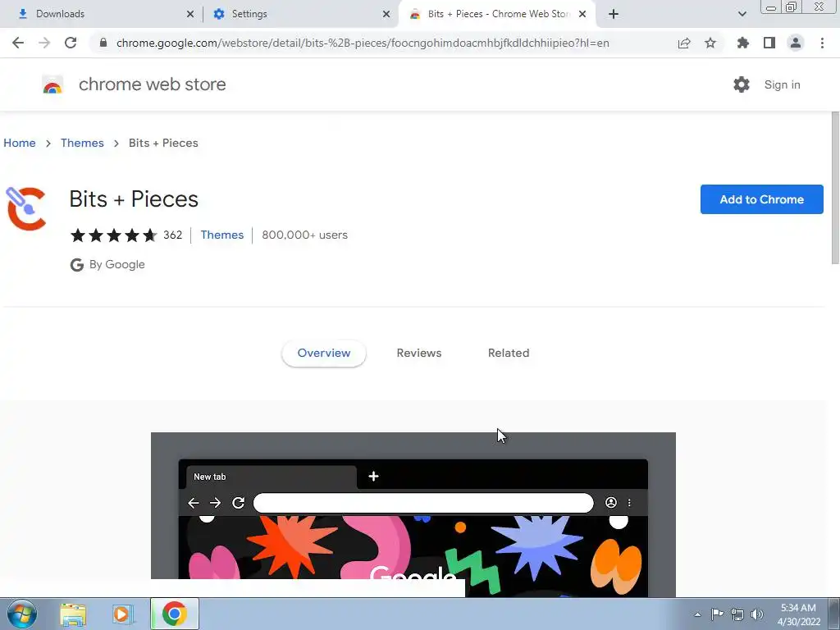Click the 'By Google' author text

(116, 265)
